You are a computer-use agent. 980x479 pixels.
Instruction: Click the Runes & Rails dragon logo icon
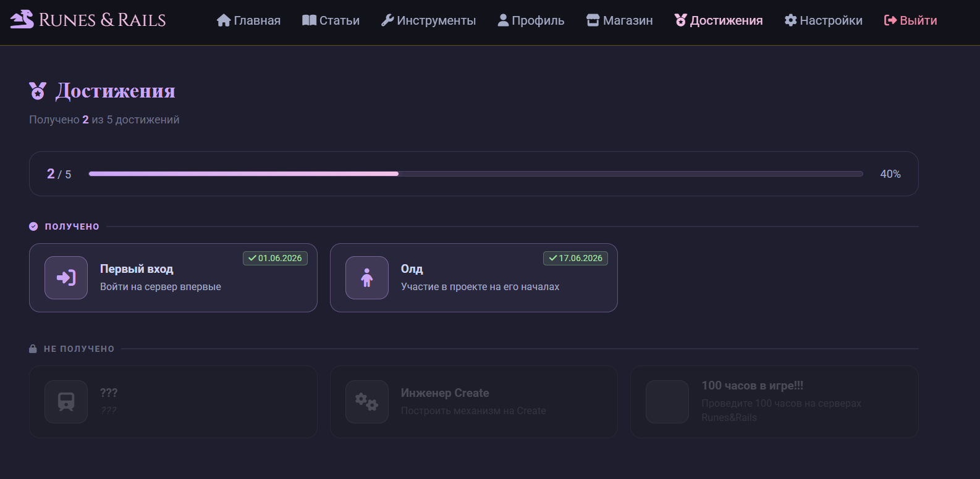(22, 19)
